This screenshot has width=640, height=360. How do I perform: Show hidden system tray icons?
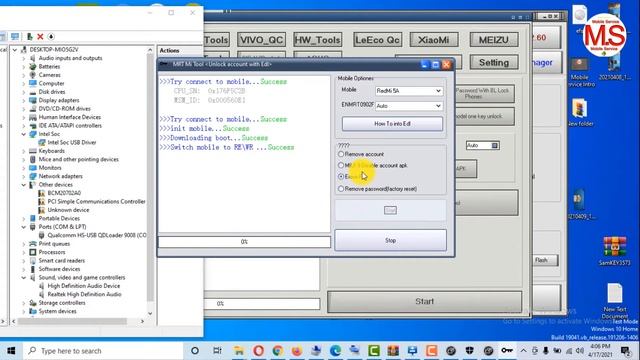[x=524, y=351]
